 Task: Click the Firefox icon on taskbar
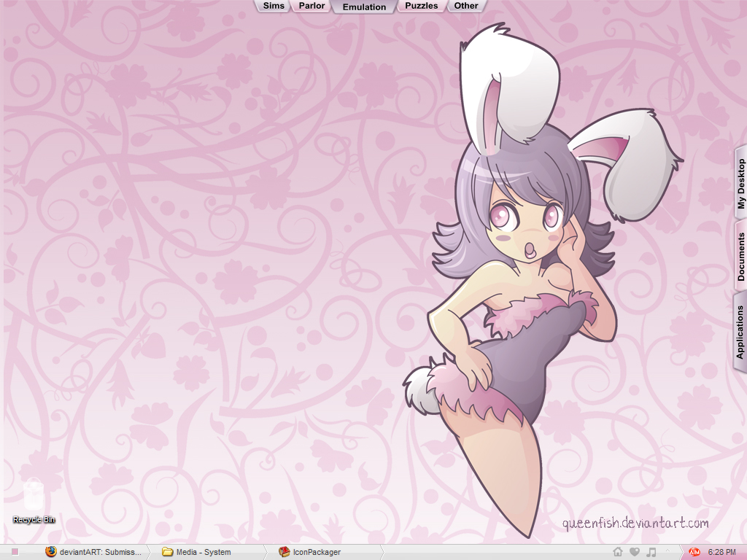pyautogui.click(x=51, y=551)
